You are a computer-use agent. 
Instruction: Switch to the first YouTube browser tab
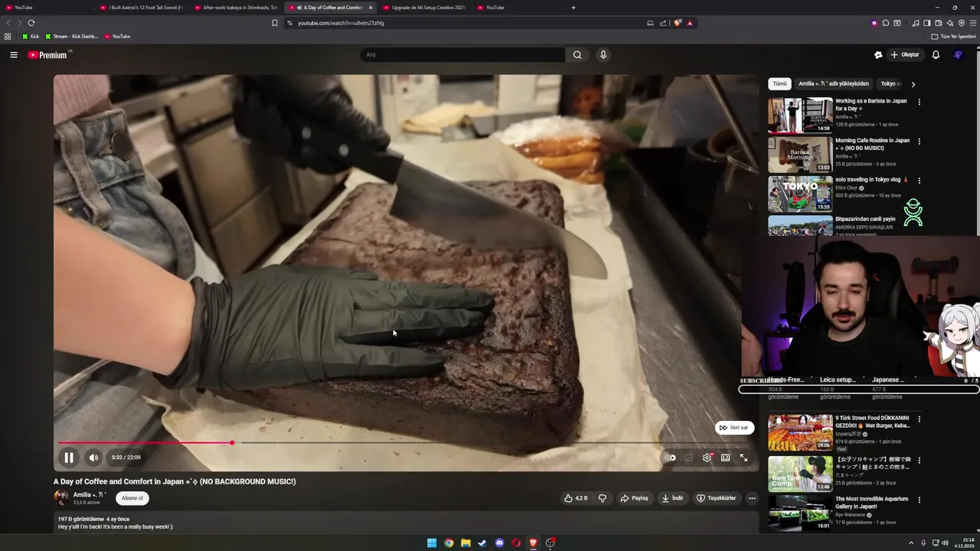coord(47,8)
